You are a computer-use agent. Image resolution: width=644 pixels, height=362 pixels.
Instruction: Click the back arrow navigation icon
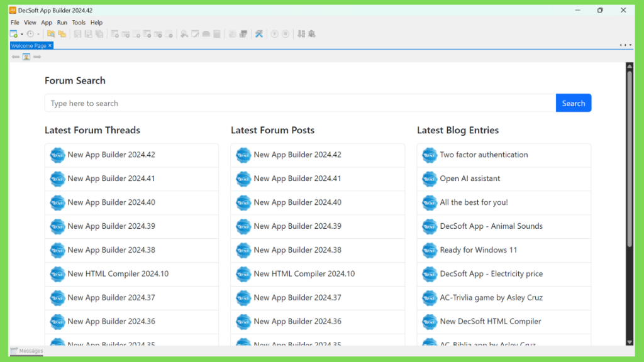click(16, 57)
